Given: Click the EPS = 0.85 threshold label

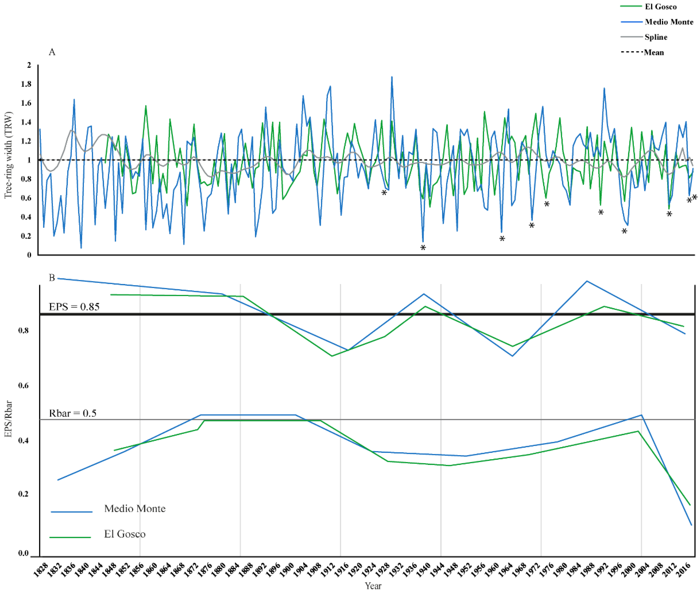Looking at the screenshot, I should coord(74,307).
